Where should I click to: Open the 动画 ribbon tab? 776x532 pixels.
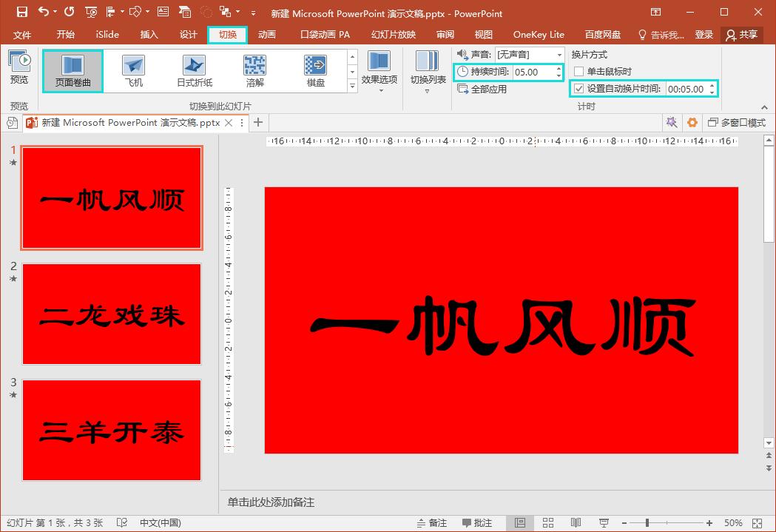(x=266, y=35)
